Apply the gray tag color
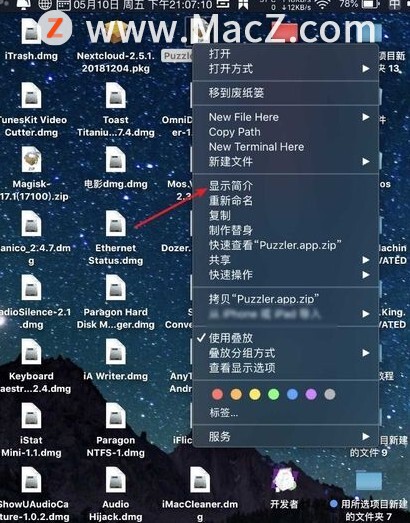Image resolution: width=410 pixels, height=523 pixels. [x=330, y=394]
